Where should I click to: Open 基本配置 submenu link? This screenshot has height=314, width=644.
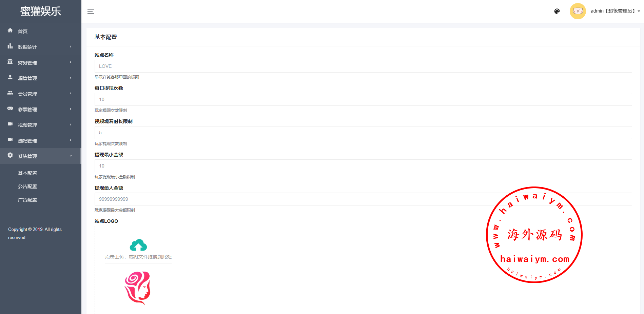tap(27, 173)
